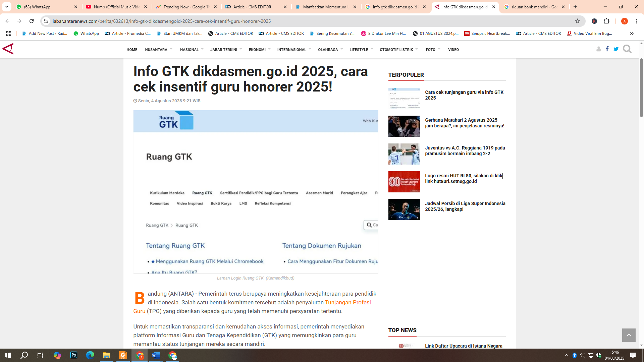This screenshot has width=644, height=362.
Task: Switch to the riduan bank mandiri tab
Action: coord(534,7)
